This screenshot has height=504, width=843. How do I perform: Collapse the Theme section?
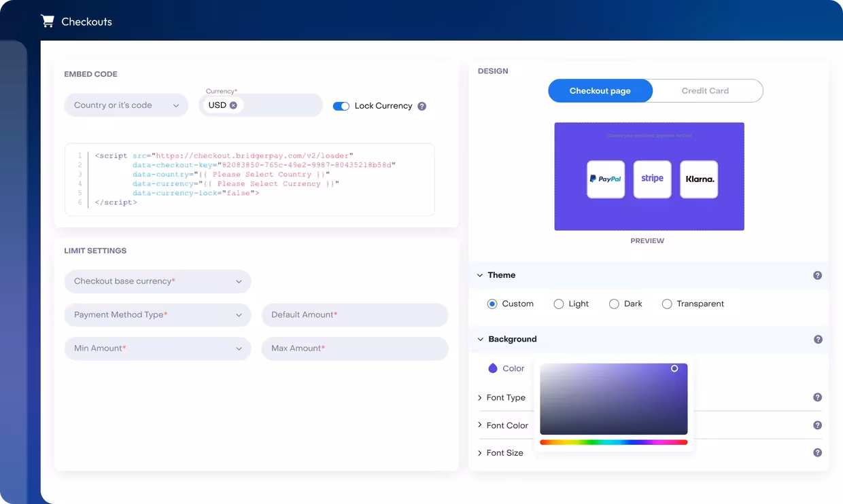(x=480, y=275)
